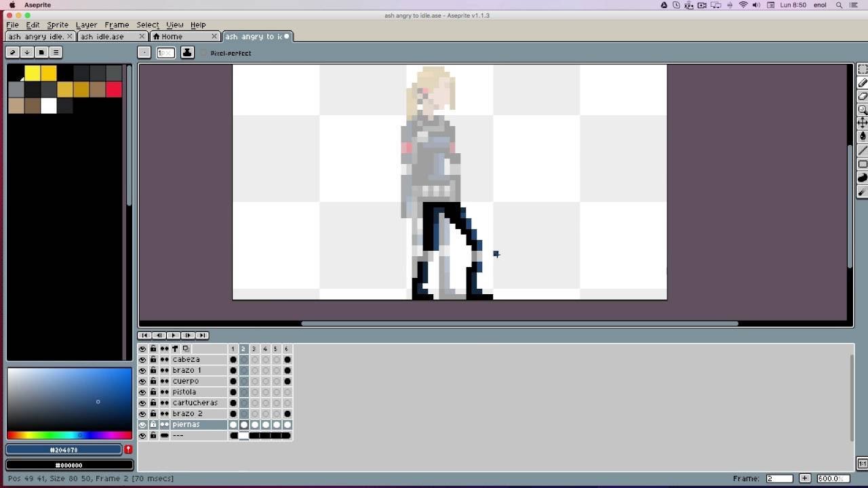Select frame 4 in the timeline header
This screenshot has height=488, width=868.
(x=264, y=348)
